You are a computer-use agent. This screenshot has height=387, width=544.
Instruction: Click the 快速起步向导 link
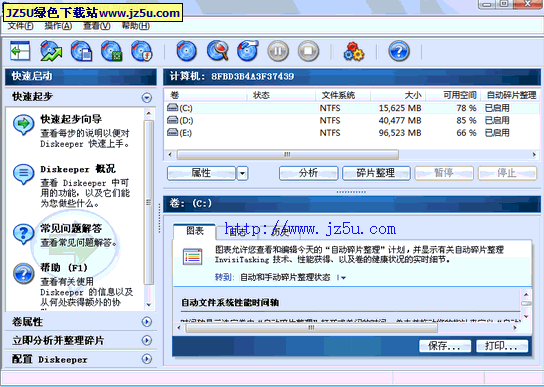pos(71,119)
